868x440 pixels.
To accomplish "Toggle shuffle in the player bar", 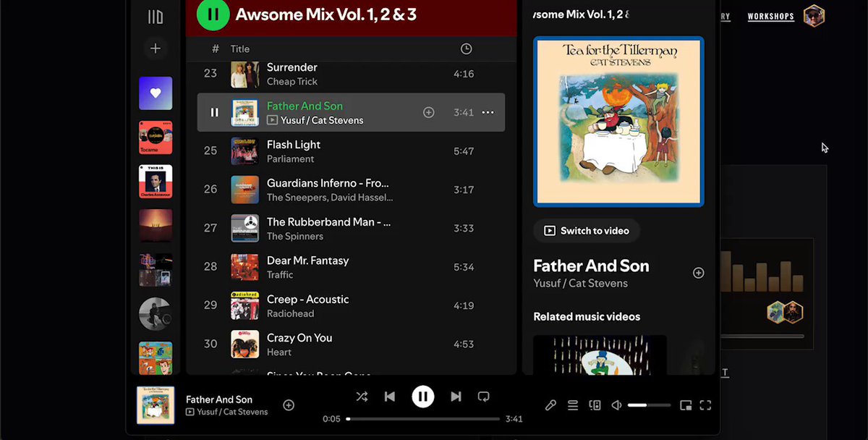I will (x=362, y=397).
